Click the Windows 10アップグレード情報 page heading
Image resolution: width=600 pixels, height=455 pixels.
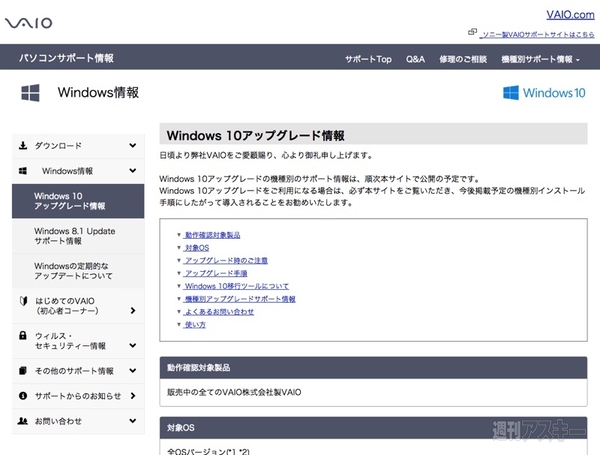coord(256,135)
